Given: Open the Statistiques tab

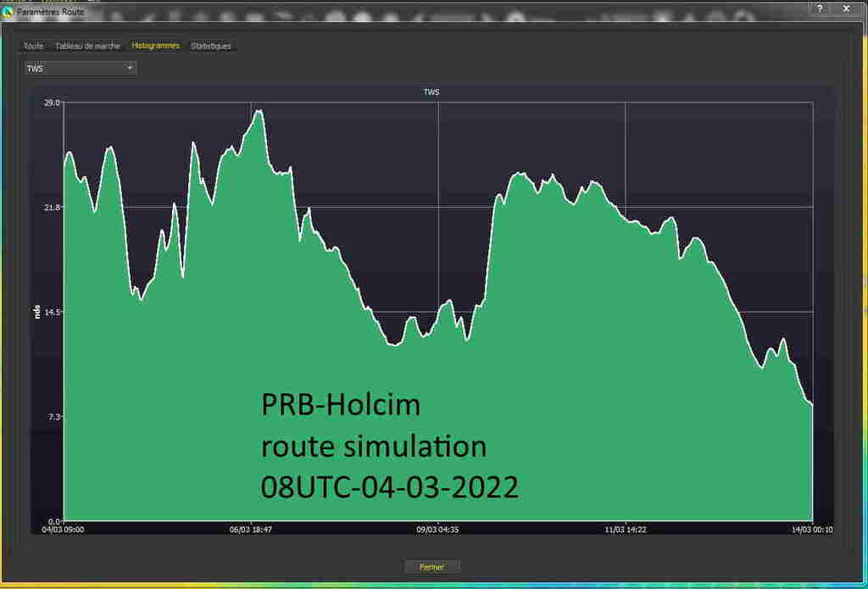Looking at the screenshot, I should (x=211, y=46).
